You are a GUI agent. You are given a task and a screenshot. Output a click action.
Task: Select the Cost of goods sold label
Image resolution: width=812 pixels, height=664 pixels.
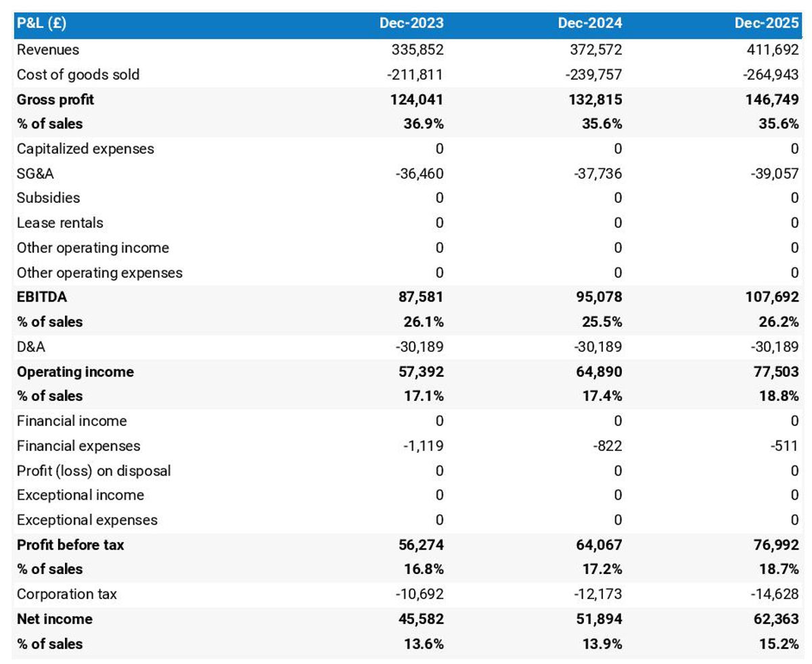point(78,74)
